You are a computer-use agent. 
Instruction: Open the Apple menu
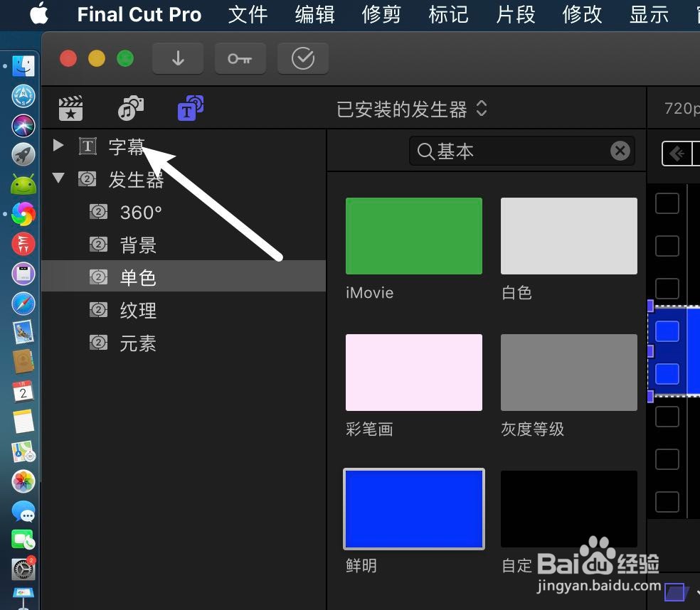[x=39, y=14]
